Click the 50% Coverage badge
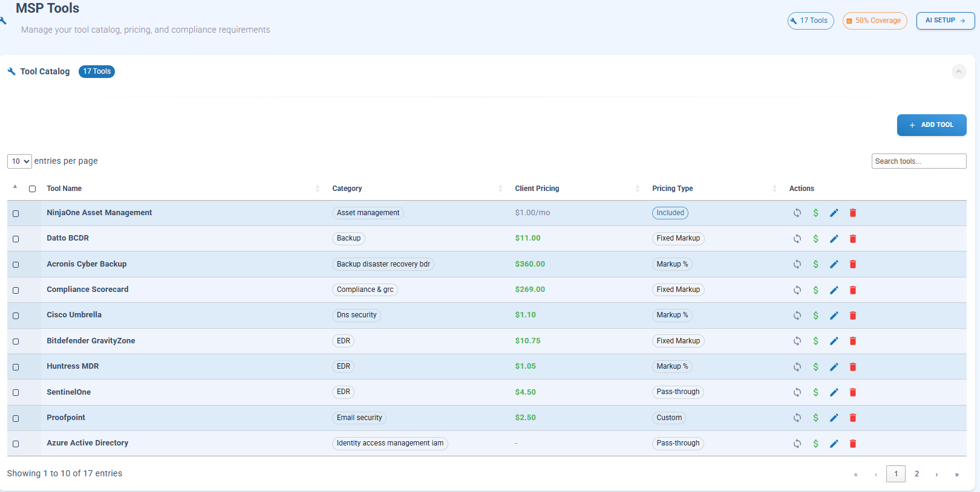Image resolution: width=980 pixels, height=492 pixels. pyautogui.click(x=875, y=21)
